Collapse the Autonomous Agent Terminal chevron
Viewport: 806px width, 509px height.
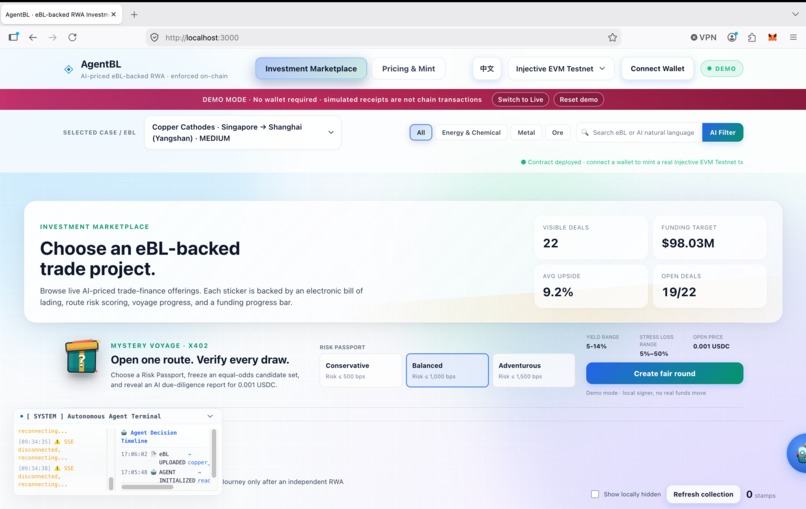[210, 416]
